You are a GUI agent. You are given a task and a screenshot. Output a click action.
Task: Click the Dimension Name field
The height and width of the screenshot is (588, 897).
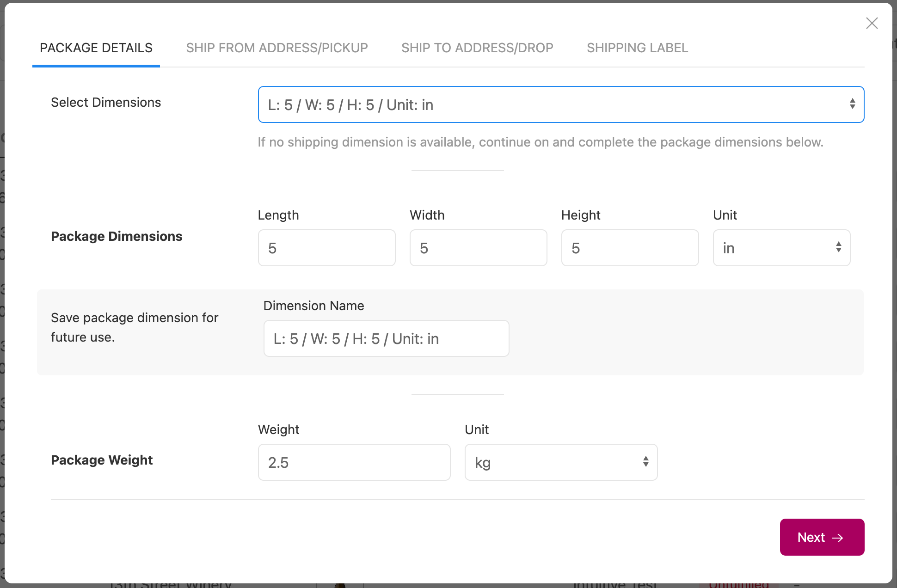coord(386,338)
